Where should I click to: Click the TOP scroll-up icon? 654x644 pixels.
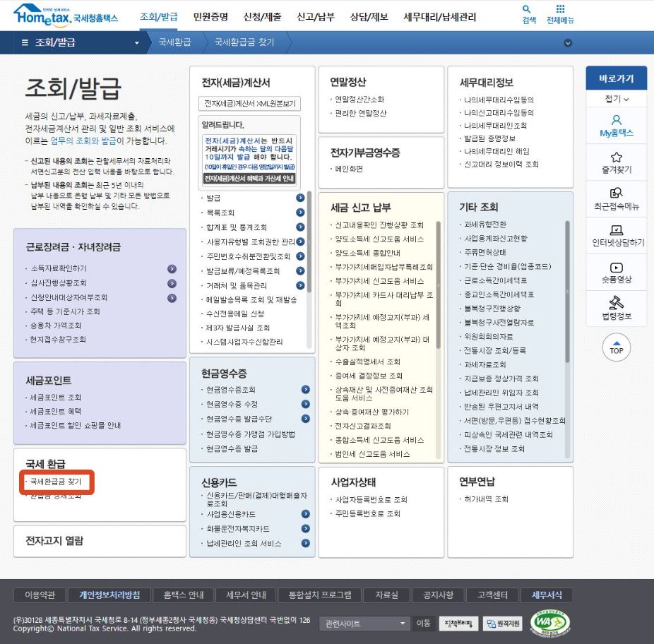pos(614,347)
